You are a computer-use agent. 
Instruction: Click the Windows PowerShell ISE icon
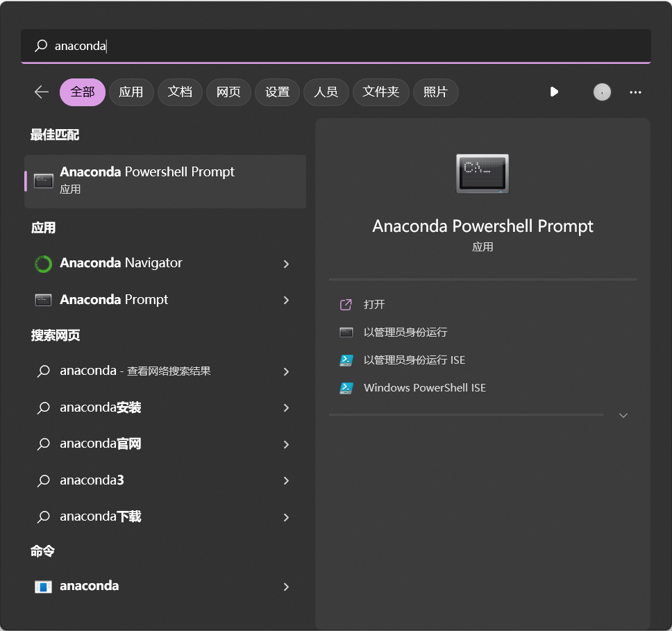[x=346, y=388]
